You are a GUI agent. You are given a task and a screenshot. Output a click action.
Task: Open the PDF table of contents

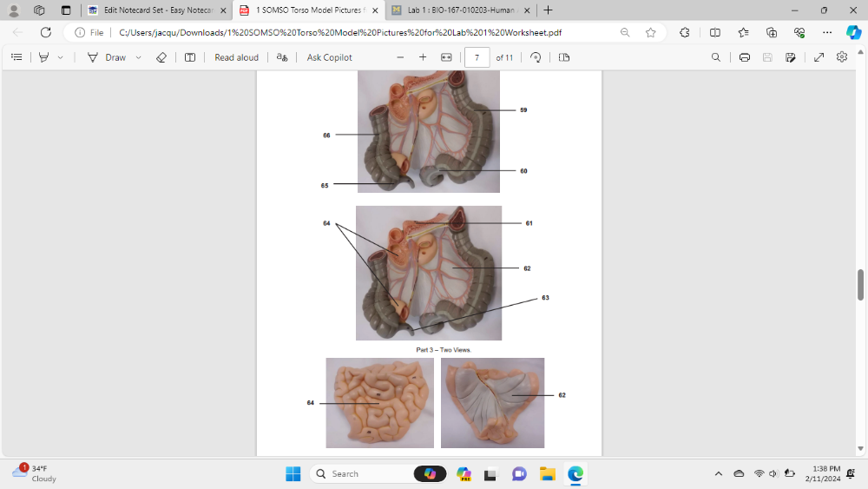click(x=16, y=57)
